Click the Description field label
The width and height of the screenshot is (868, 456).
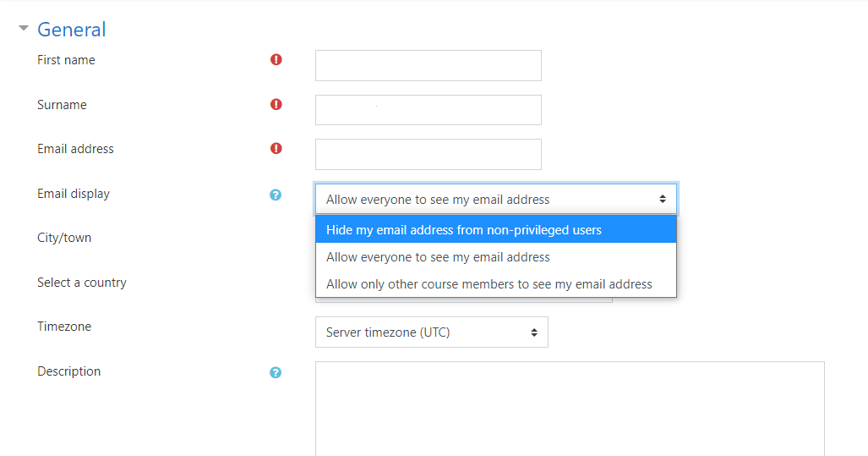(x=68, y=371)
